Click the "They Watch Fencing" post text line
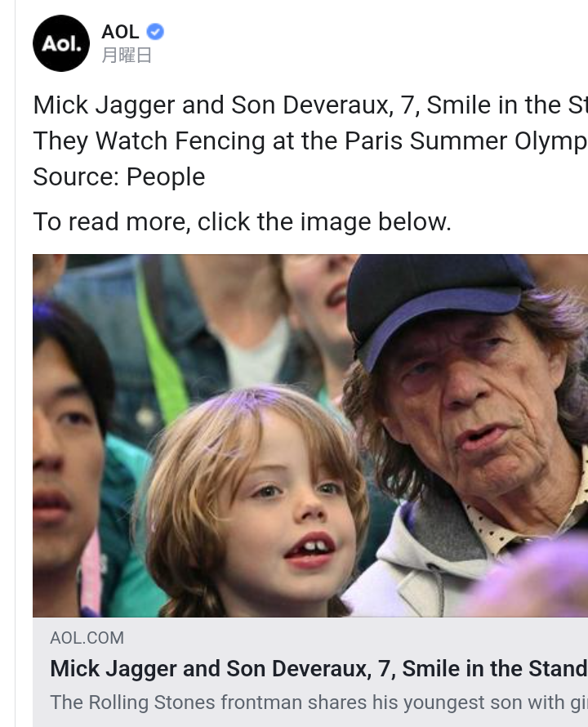 pyautogui.click(x=310, y=140)
